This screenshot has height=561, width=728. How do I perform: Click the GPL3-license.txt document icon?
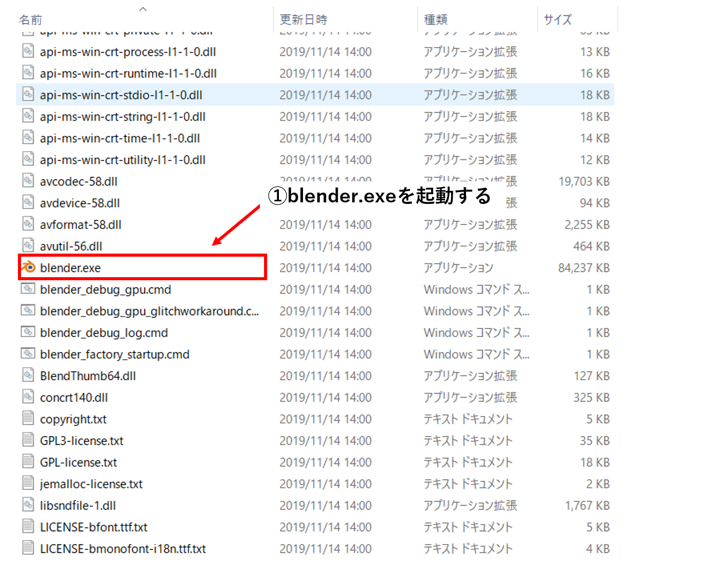[x=28, y=440]
